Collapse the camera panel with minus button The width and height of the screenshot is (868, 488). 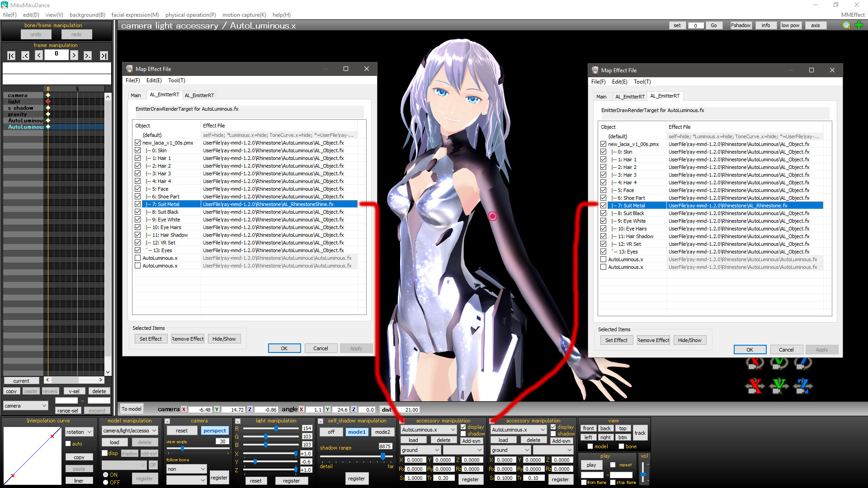point(167,421)
